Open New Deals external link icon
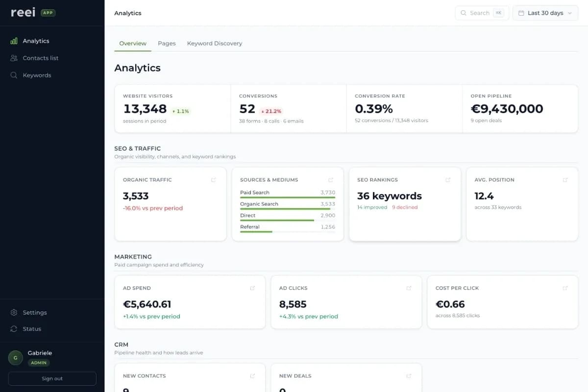 pos(409,376)
